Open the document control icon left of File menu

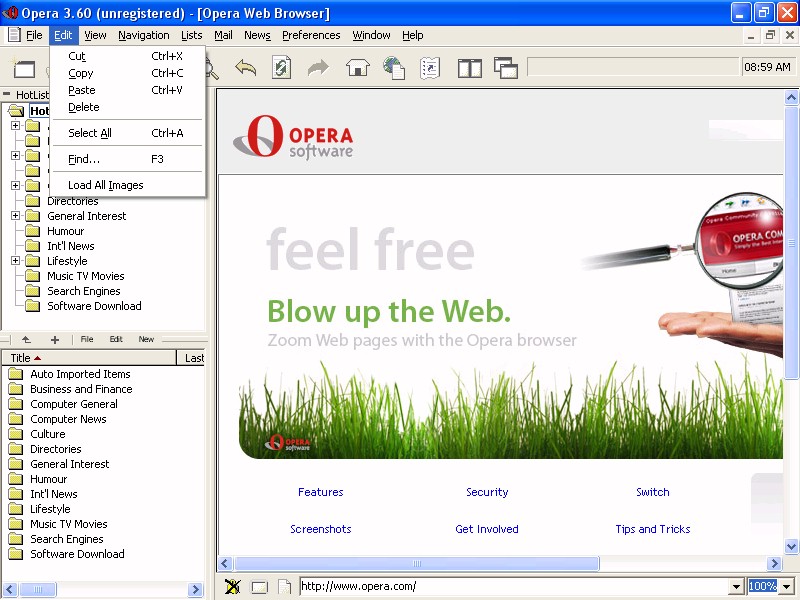[x=14, y=35]
